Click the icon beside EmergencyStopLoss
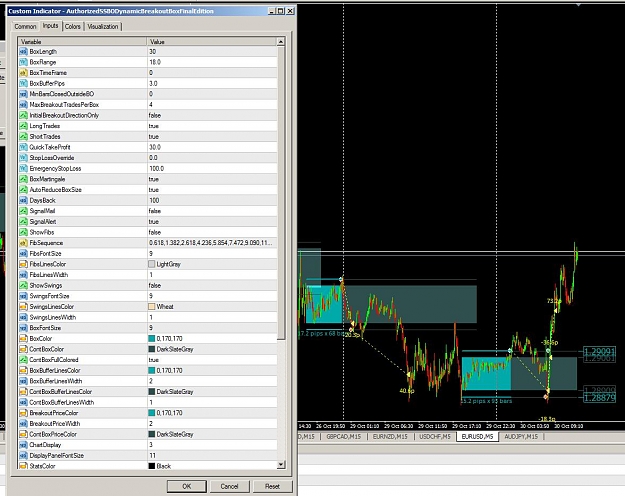 pos(24,168)
